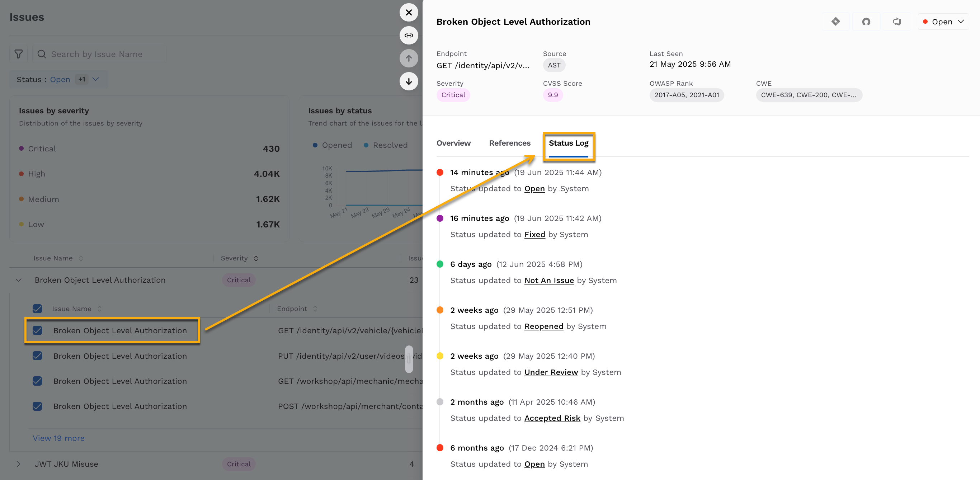Screen dimensions: 980x480
Task: Close the issue details panel
Action: tap(409, 13)
